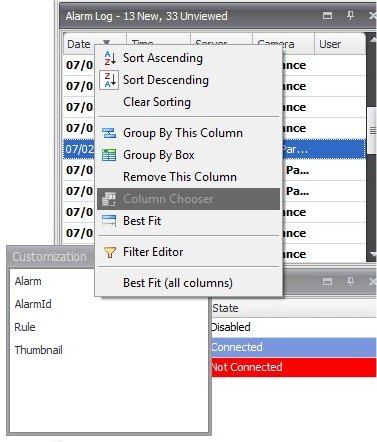Click the State column header
This screenshot has width=377, height=442.
pos(293,308)
